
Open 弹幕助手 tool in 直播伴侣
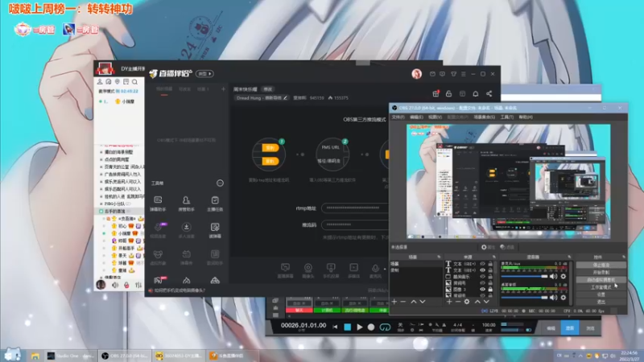pyautogui.click(x=158, y=204)
